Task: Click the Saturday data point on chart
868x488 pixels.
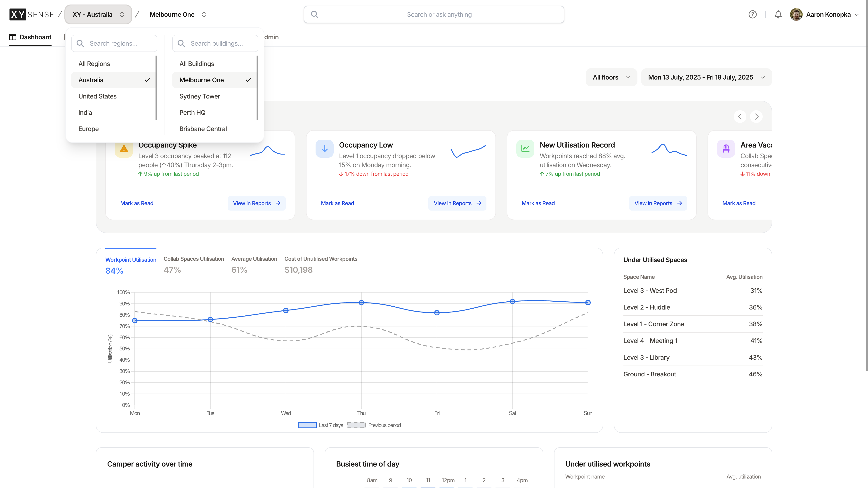Action: coord(512,301)
